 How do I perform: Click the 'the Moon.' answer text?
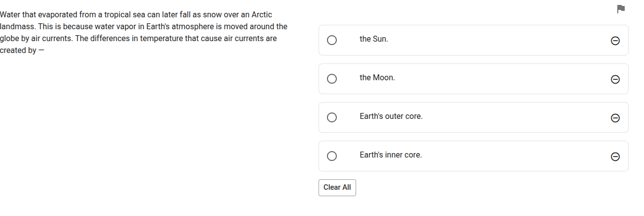[x=377, y=78]
